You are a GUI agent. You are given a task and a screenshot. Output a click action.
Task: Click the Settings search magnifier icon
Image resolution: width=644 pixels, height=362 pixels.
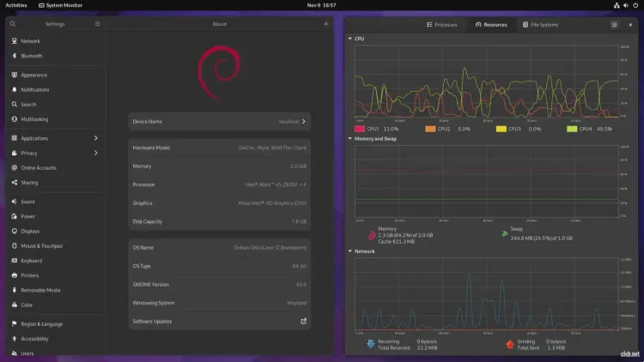pyautogui.click(x=13, y=24)
